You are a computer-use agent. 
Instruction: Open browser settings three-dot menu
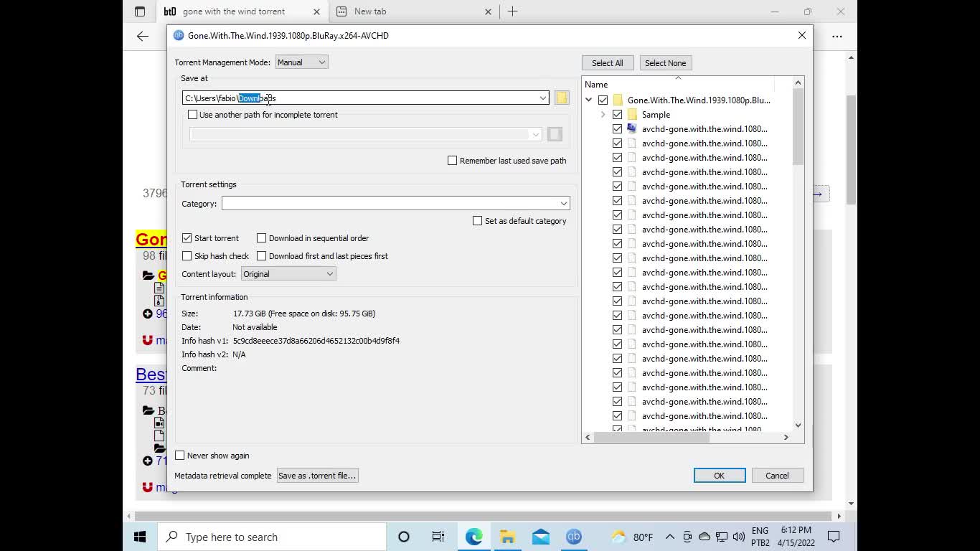coord(837,36)
